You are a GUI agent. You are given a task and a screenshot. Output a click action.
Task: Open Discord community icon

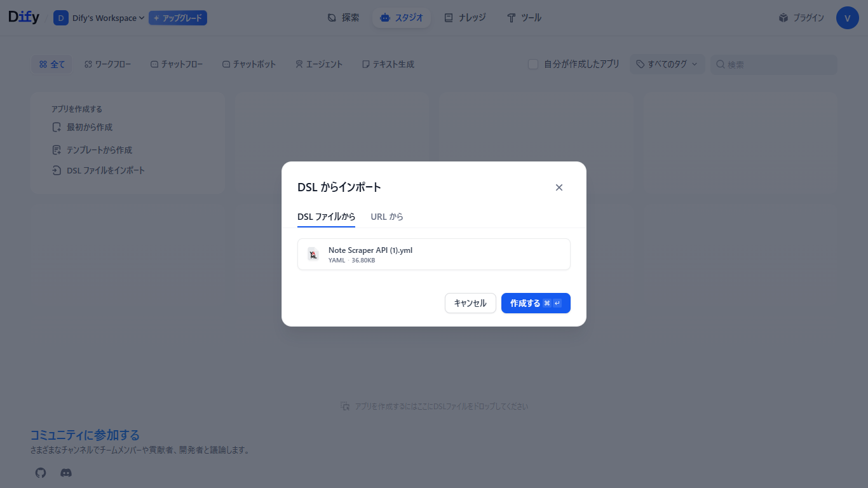coord(66,473)
